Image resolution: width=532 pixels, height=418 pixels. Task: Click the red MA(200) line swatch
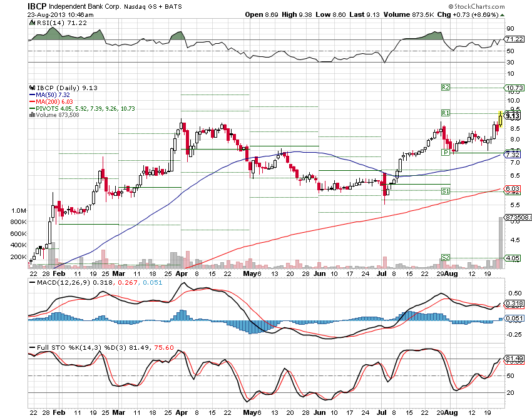tap(32, 102)
